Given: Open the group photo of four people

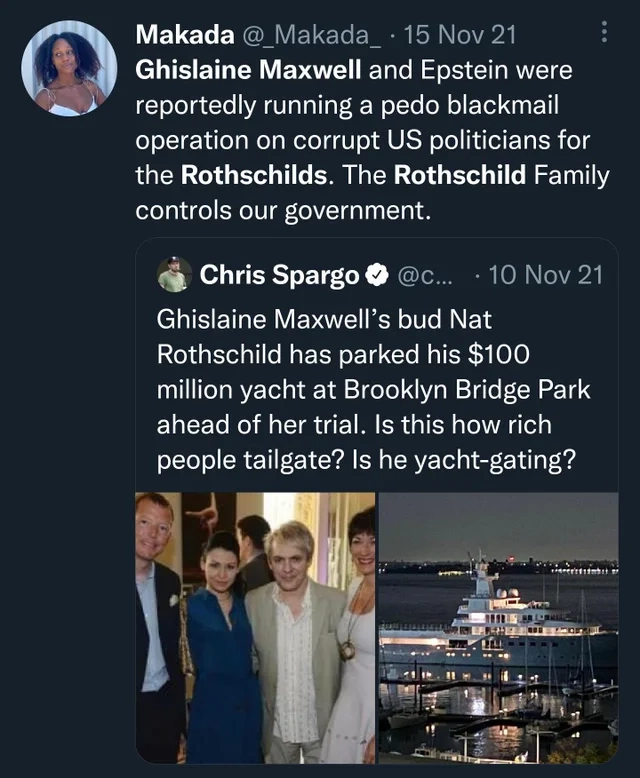Looking at the screenshot, I should point(256,627).
